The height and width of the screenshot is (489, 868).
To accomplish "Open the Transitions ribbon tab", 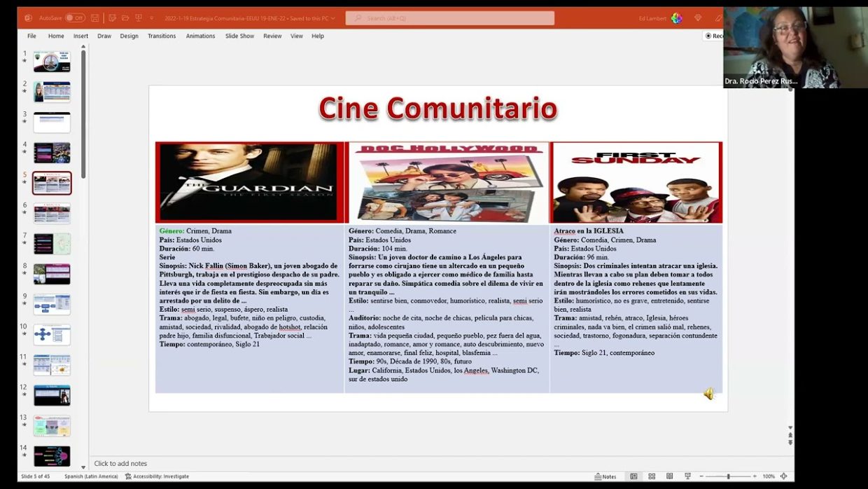I will (x=162, y=36).
